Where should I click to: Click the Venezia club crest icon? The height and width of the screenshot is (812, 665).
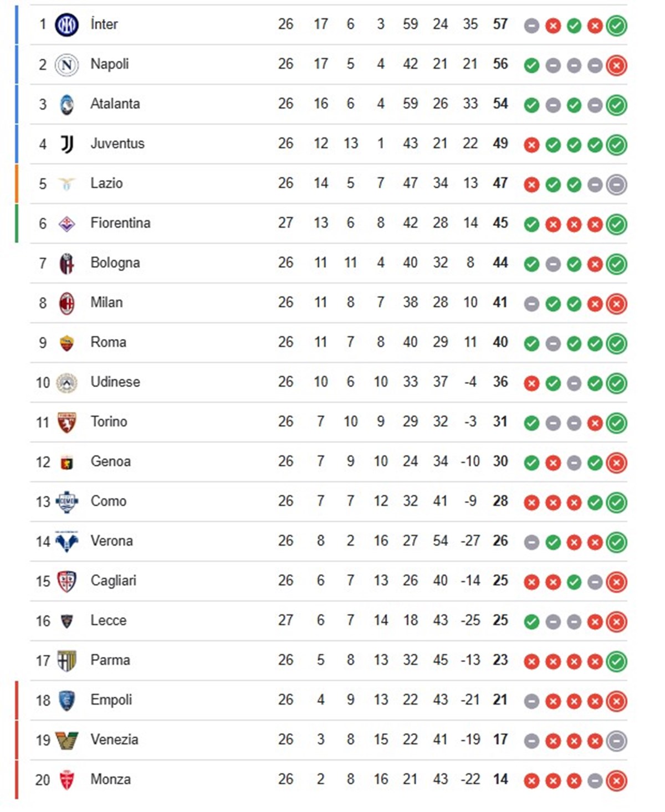pyautogui.click(x=66, y=740)
